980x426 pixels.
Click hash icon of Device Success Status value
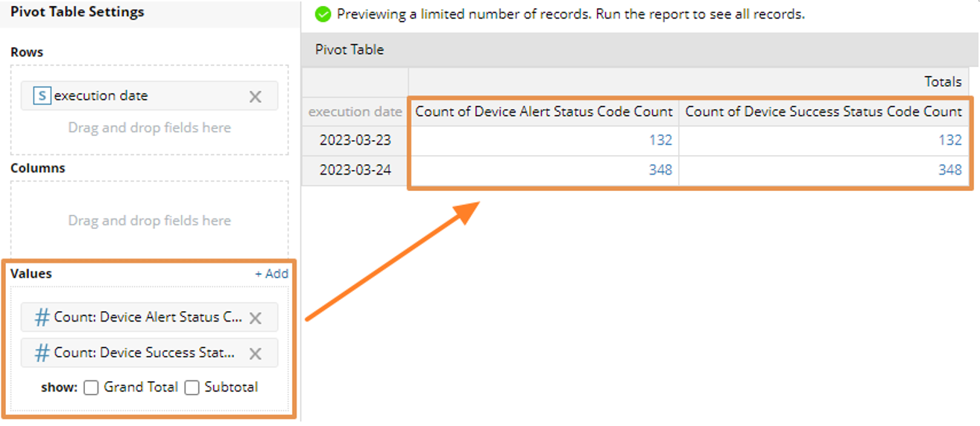42,353
